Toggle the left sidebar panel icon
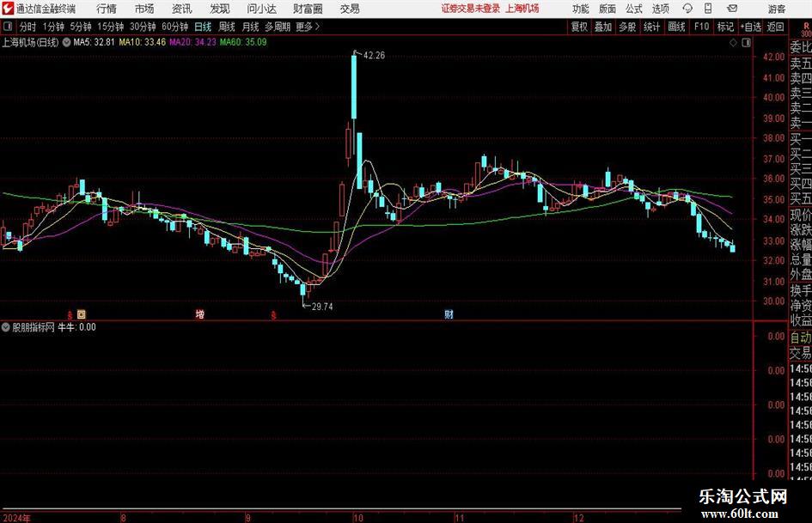Screen dimensions: 812x523 (x=8, y=27)
